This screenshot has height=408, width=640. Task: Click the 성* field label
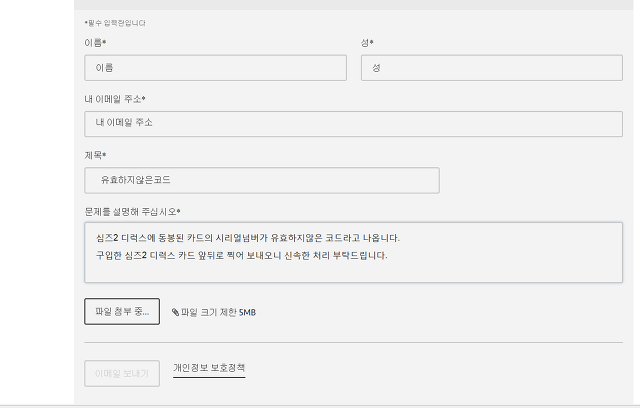click(x=367, y=43)
